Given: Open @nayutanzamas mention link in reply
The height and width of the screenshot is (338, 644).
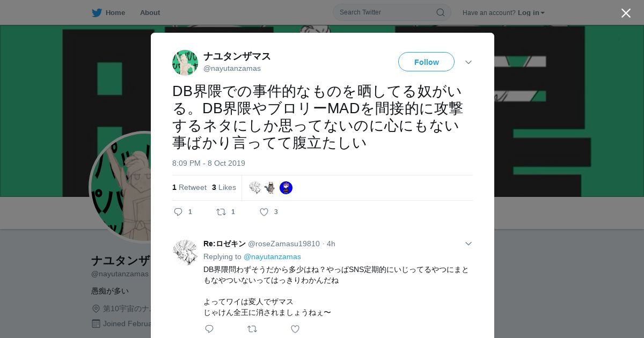Looking at the screenshot, I should pyautogui.click(x=272, y=256).
